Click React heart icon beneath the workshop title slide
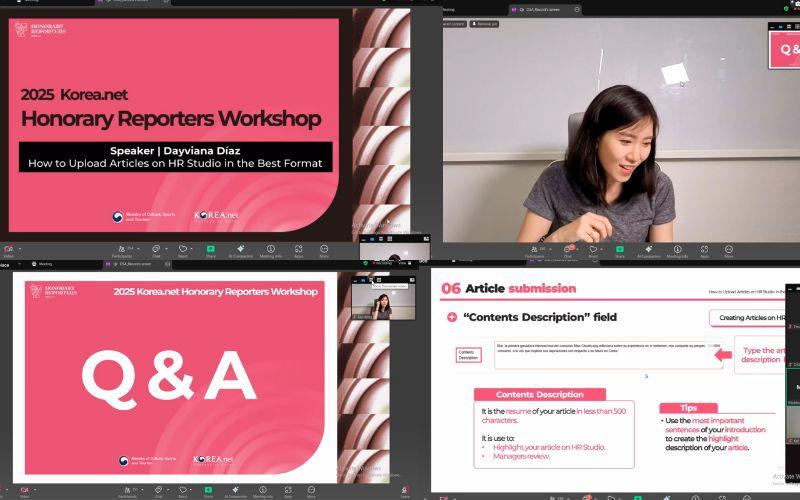This screenshot has height=500, width=800. tap(182, 249)
